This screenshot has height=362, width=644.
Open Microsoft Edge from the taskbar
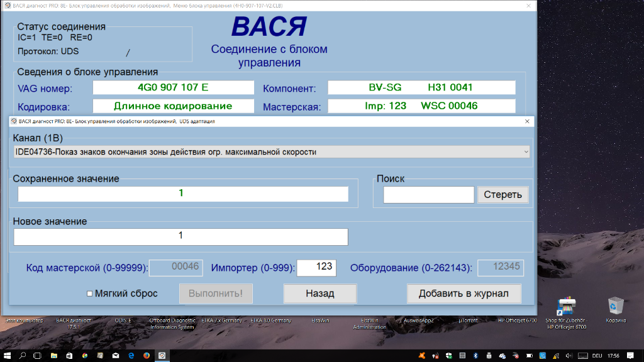[131, 356]
